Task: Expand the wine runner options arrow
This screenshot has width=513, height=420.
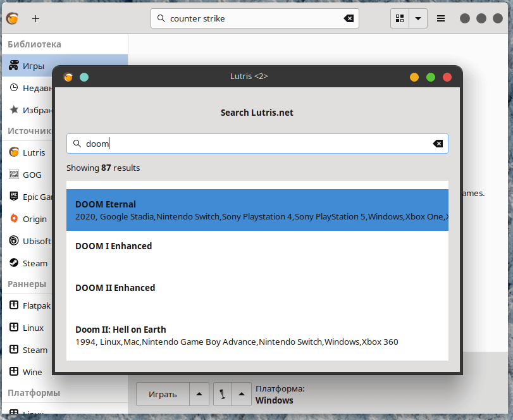Action: [242, 394]
